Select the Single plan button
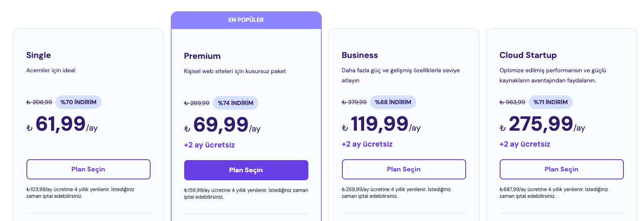 pyautogui.click(x=88, y=169)
